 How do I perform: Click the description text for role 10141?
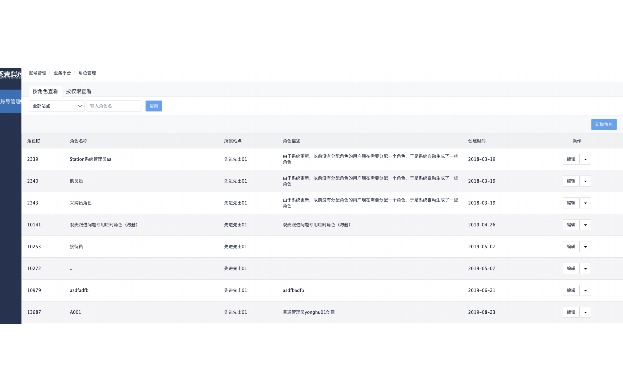click(316, 225)
